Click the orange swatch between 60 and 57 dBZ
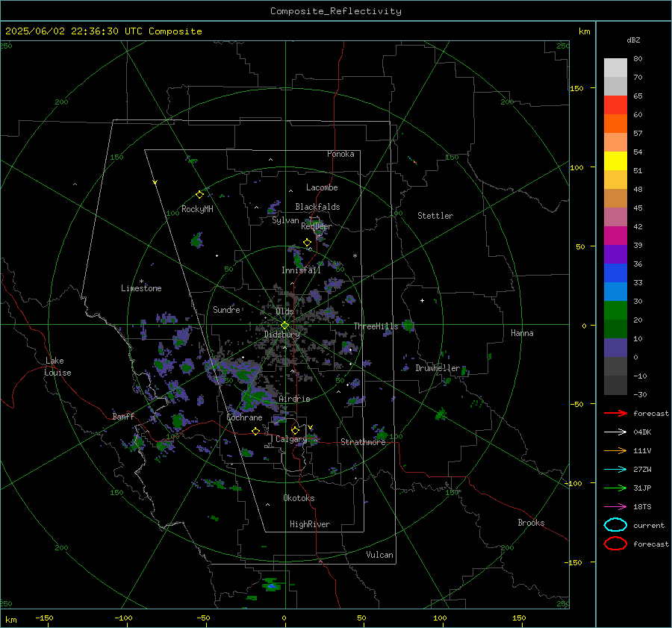The height and width of the screenshot is (628, 672). point(615,124)
